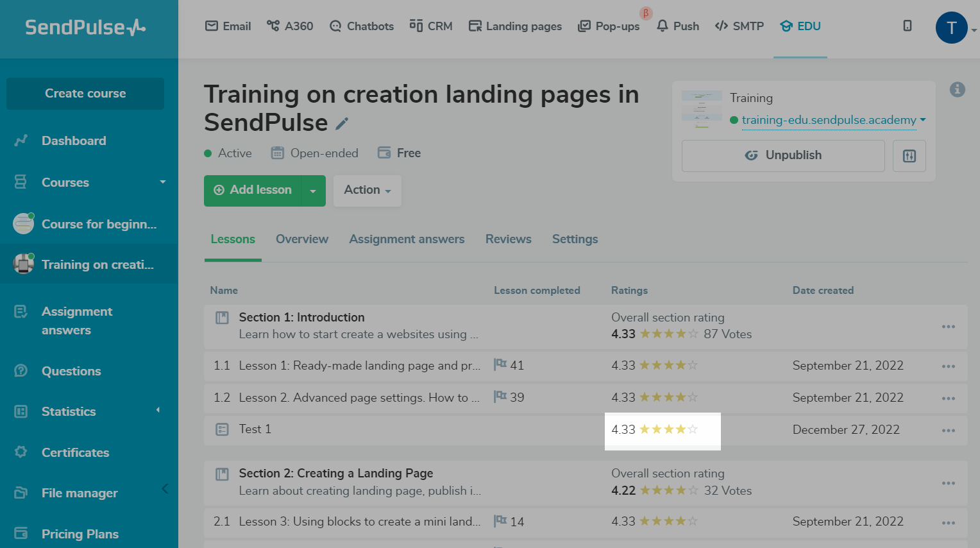Switch to the Reviews tab
The image size is (980, 548).
click(508, 239)
